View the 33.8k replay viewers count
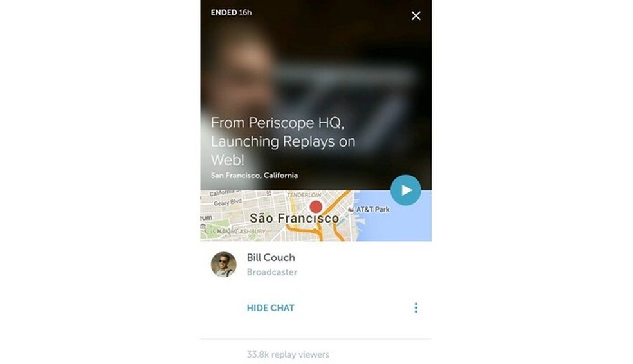Screen dimensions: 633x364 coord(288,355)
